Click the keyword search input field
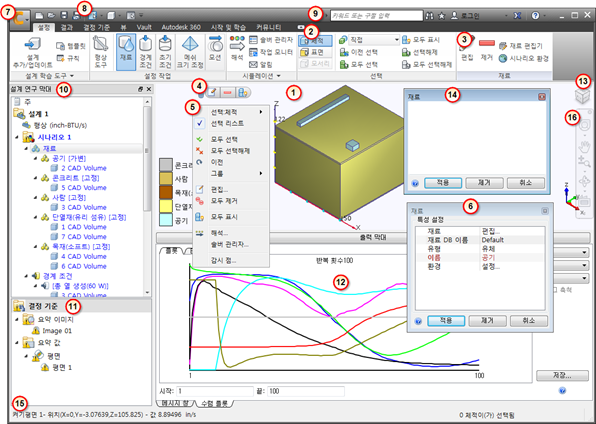596x424 pixels. click(376, 16)
